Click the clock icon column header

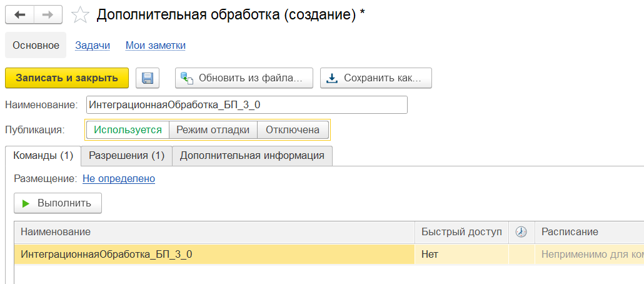pyautogui.click(x=521, y=232)
